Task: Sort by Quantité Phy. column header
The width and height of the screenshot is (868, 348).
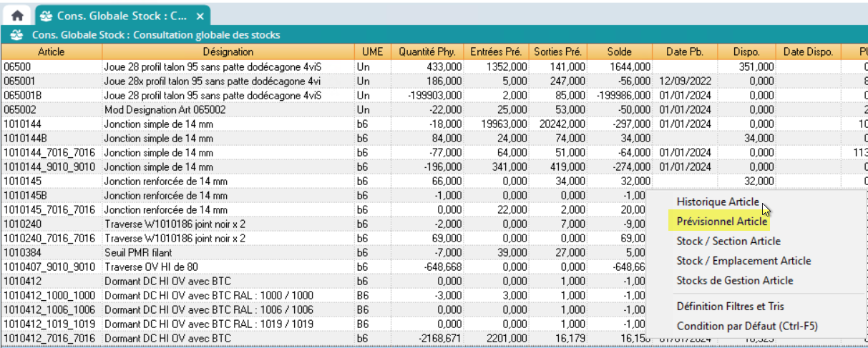Action: click(427, 52)
